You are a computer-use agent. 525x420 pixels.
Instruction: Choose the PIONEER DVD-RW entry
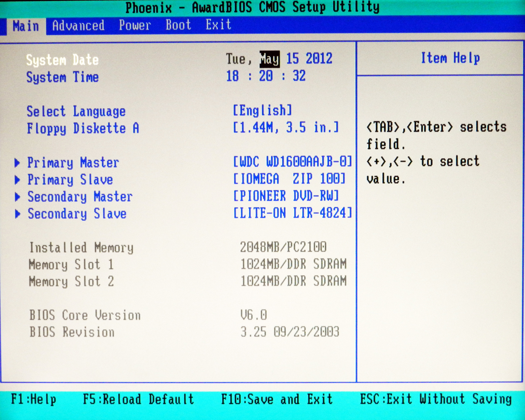(x=286, y=196)
